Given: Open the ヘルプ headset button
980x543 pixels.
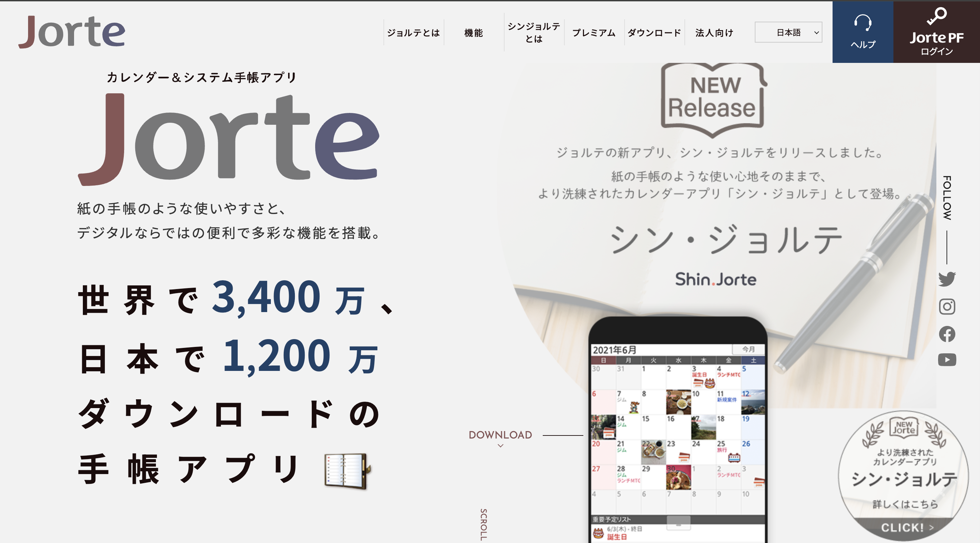Looking at the screenshot, I should click(x=862, y=32).
